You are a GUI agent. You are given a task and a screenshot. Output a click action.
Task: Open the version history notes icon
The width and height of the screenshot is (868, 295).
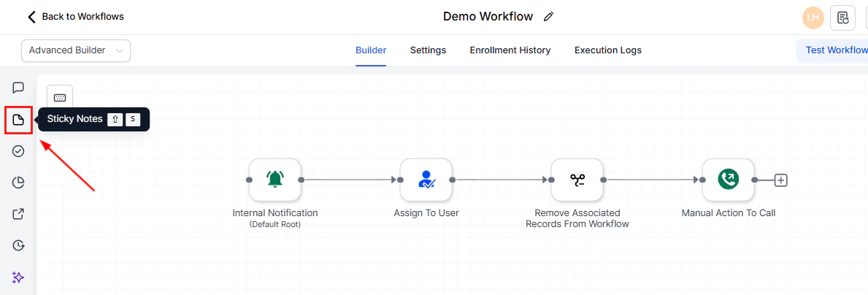pyautogui.click(x=843, y=17)
